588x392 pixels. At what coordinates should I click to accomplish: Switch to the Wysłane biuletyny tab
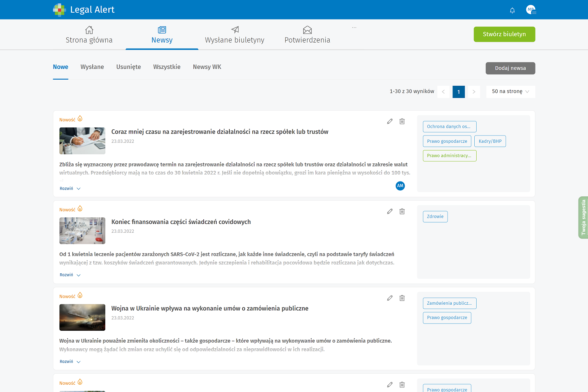[235, 35]
